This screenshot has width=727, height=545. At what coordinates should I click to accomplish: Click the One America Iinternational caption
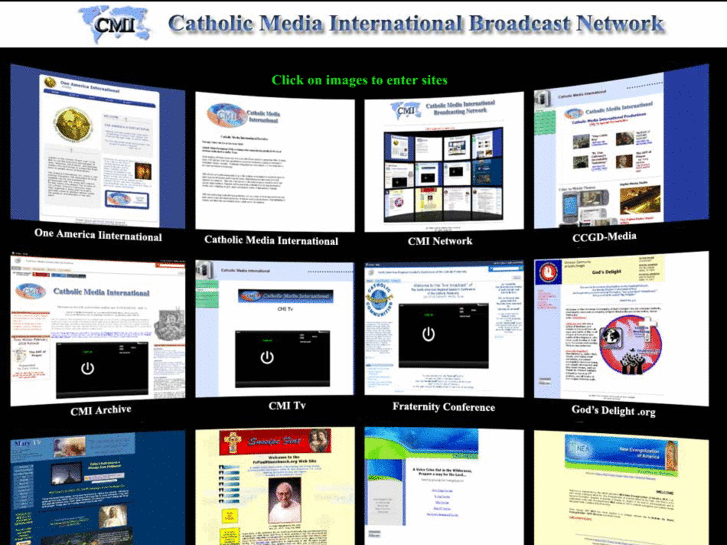[98, 235]
